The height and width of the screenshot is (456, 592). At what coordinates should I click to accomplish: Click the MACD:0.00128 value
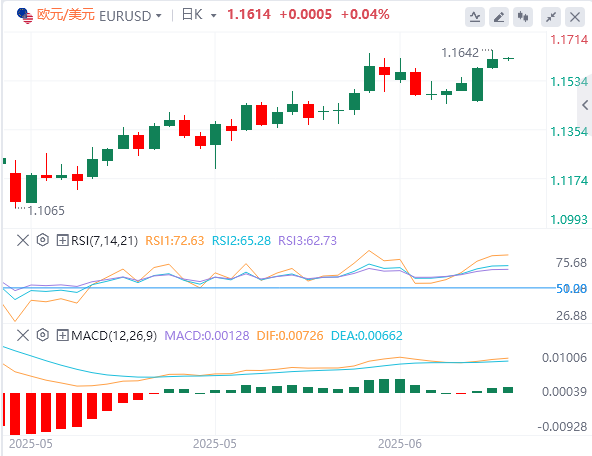207,336
